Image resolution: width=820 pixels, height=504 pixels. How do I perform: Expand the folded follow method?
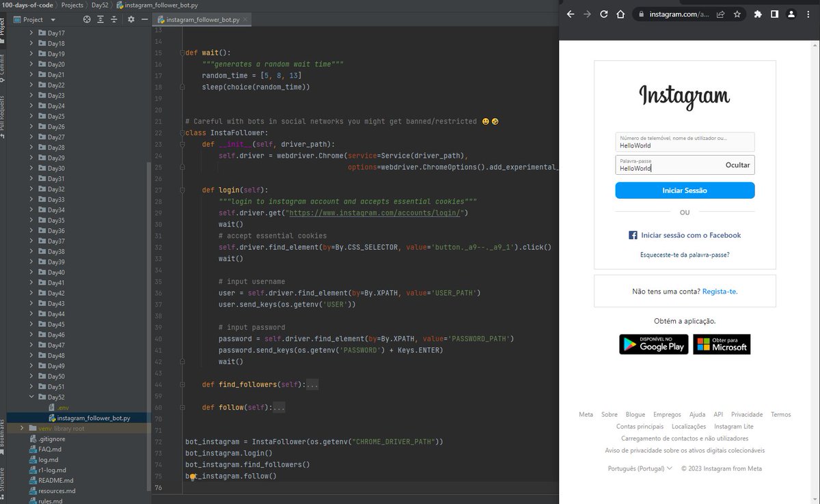tap(279, 408)
